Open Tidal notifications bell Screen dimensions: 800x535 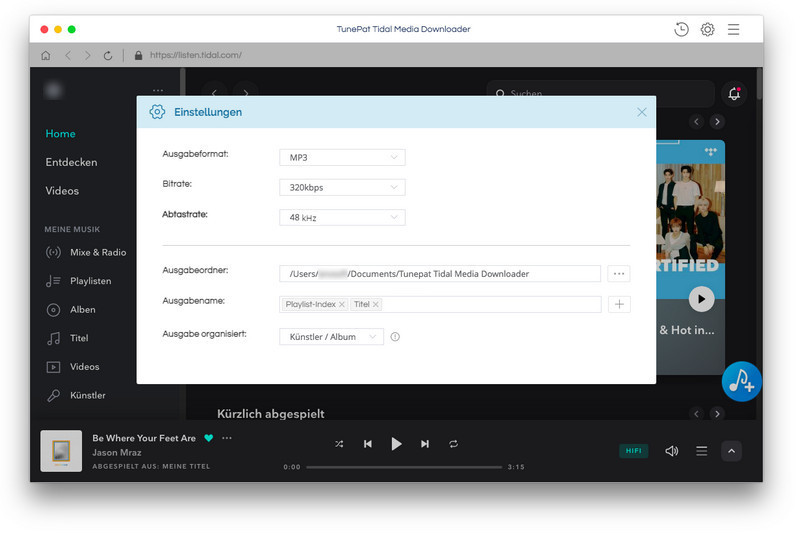point(734,94)
